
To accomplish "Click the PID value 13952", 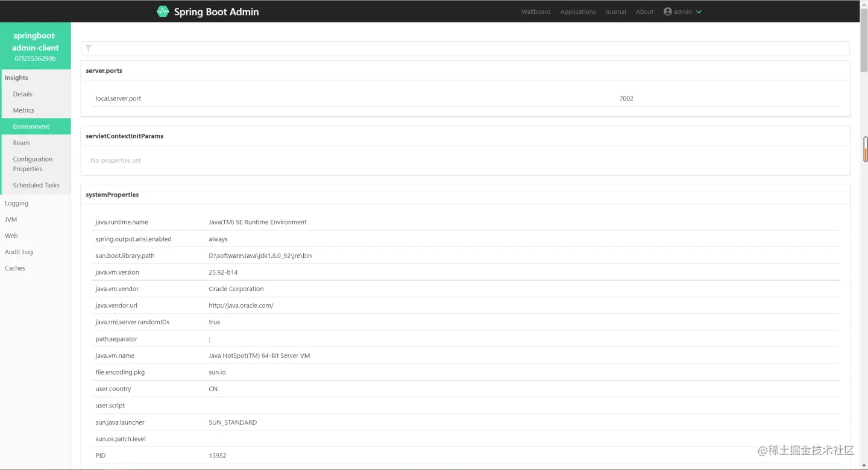I will click(218, 456).
